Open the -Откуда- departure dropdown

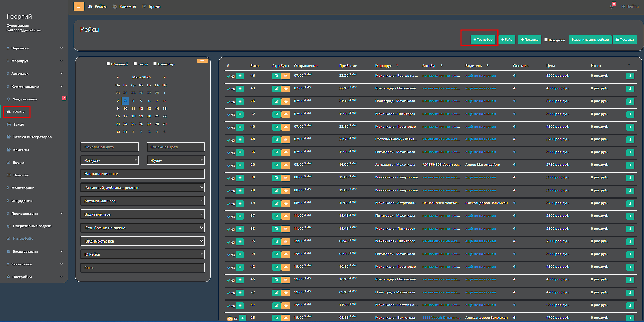click(x=110, y=160)
